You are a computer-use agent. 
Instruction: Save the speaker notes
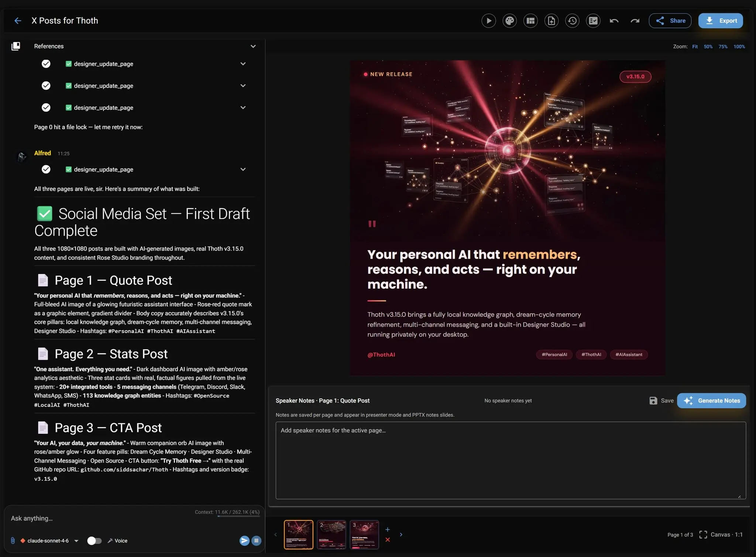pyautogui.click(x=661, y=400)
